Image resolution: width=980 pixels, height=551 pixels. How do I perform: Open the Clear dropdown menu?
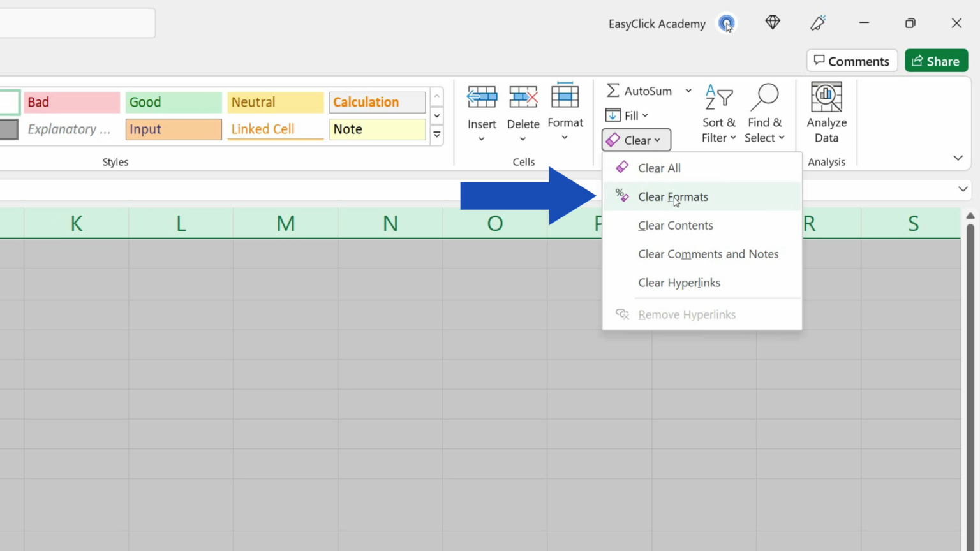(635, 140)
